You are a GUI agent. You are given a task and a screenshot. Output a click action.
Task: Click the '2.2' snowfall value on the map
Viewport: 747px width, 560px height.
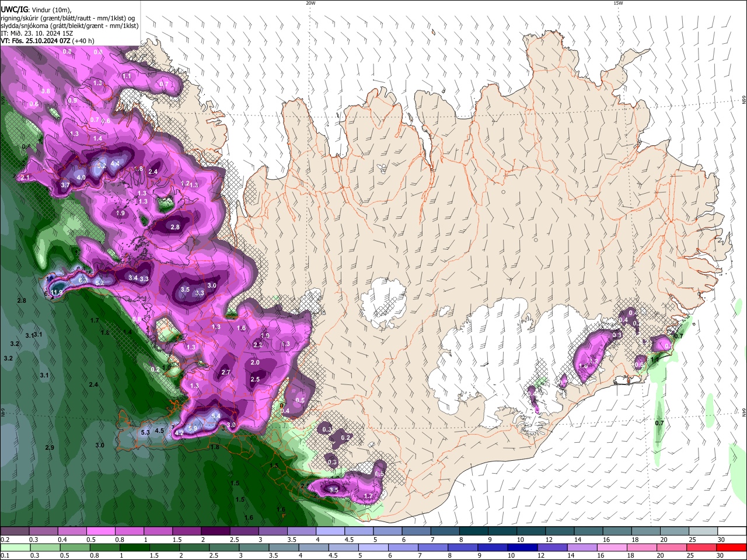pyautogui.click(x=258, y=345)
